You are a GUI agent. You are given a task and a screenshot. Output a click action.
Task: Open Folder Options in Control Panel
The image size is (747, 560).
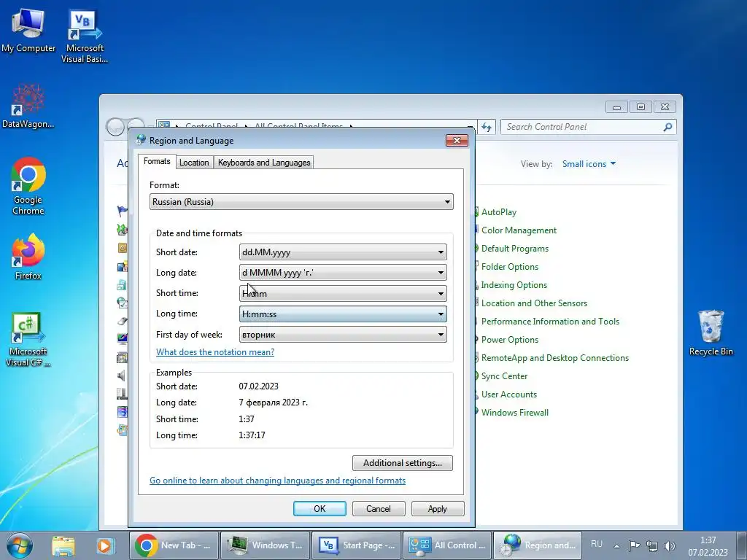pyautogui.click(x=509, y=267)
